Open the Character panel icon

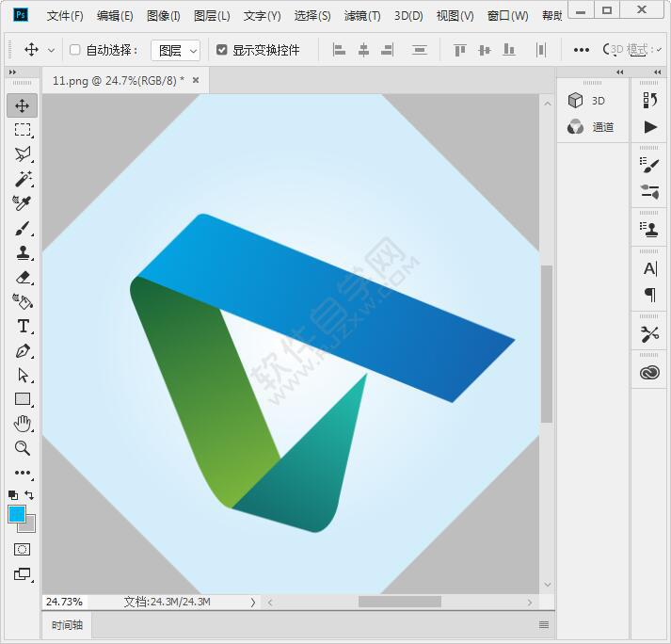point(650,269)
